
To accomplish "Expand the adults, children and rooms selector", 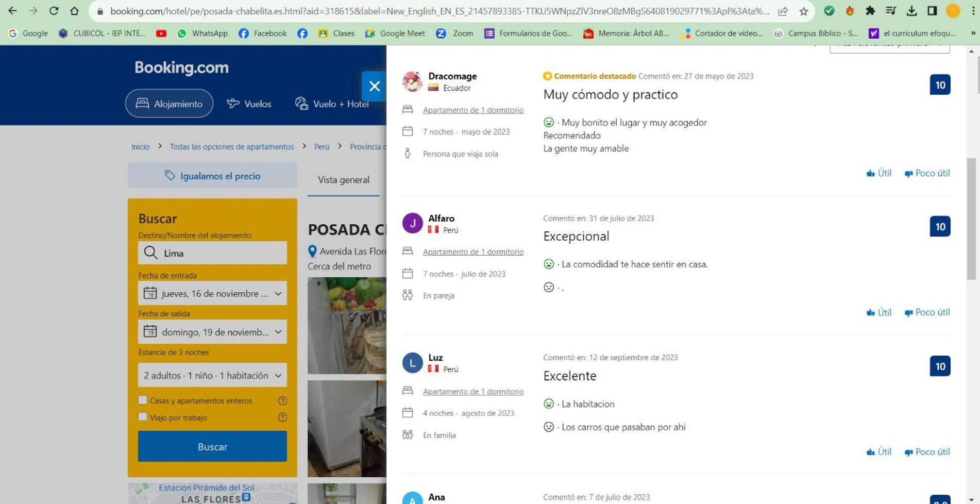I will tap(212, 375).
